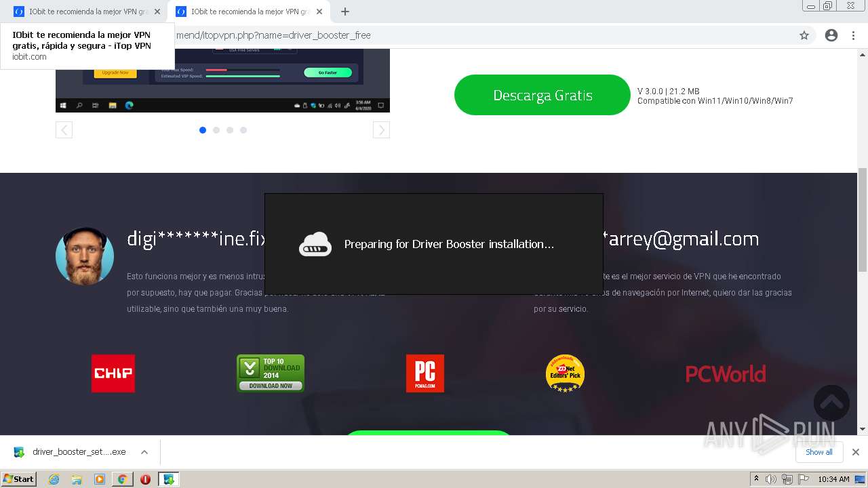Select the second IObit tab
Screen dimensions: 868x488
[x=248, y=12]
